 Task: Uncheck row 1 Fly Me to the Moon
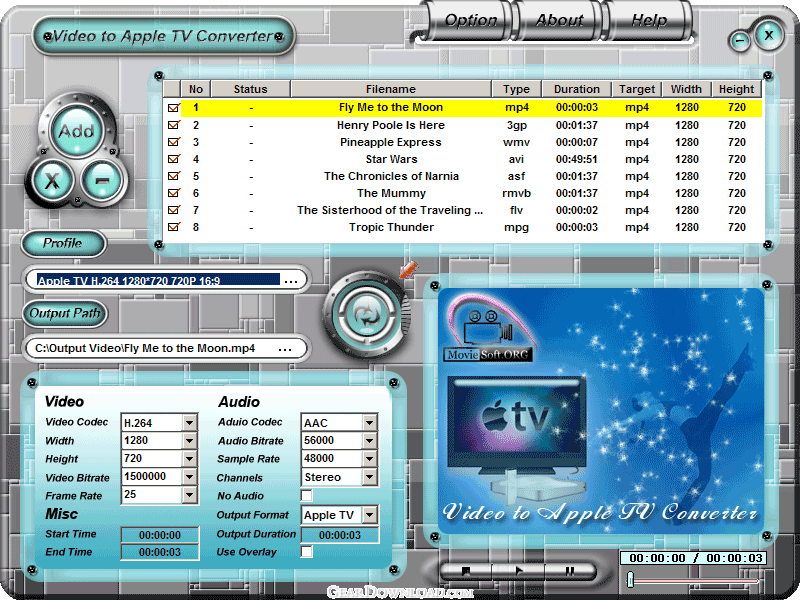[173, 108]
